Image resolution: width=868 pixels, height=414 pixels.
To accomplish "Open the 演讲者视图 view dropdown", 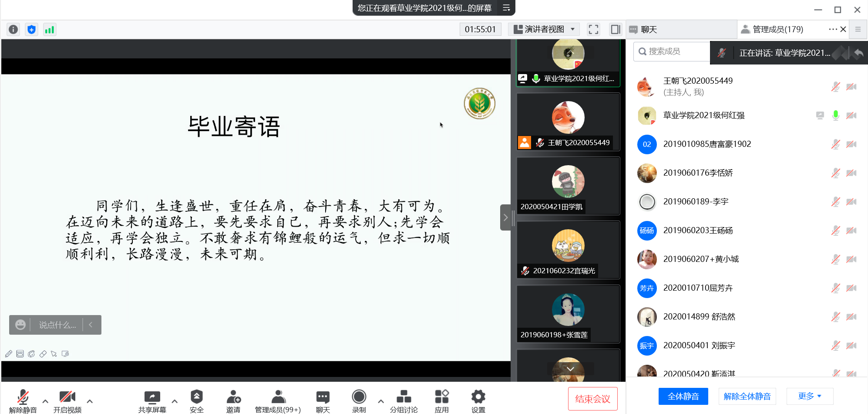I will 543,29.
